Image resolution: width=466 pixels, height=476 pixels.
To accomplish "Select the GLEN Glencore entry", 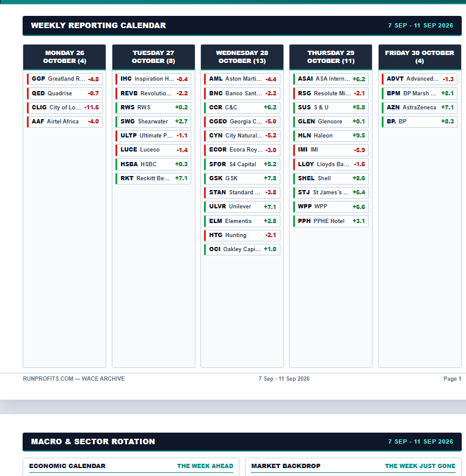I will [330, 122].
